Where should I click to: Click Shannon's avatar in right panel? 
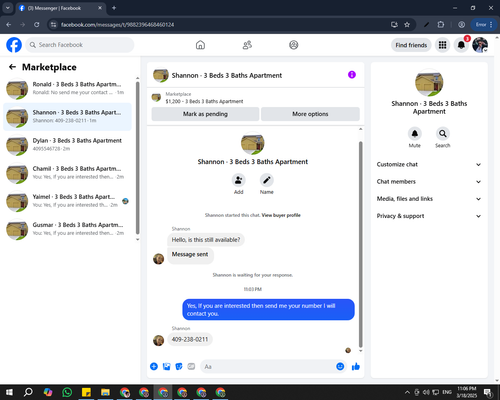(x=429, y=83)
